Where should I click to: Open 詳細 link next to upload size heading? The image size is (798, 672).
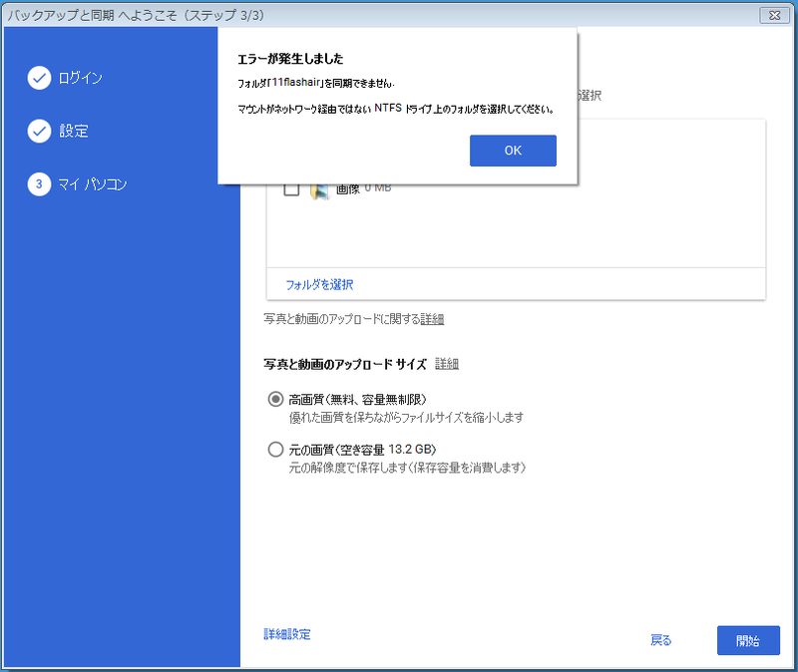pos(447,364)
